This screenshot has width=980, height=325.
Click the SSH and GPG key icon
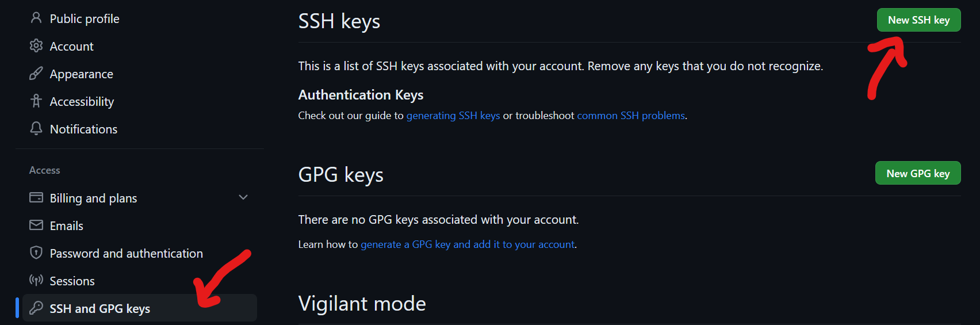pos(36,308)
